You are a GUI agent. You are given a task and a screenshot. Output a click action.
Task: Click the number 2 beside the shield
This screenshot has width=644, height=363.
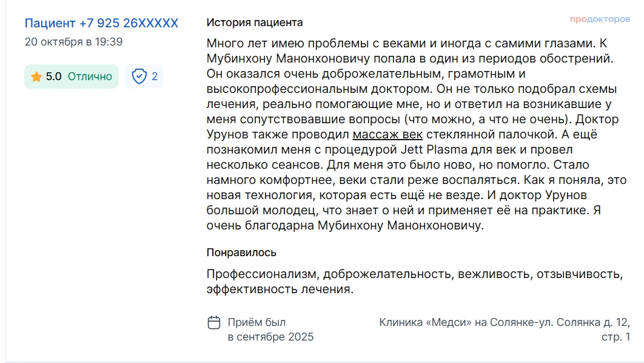[155, 76]
